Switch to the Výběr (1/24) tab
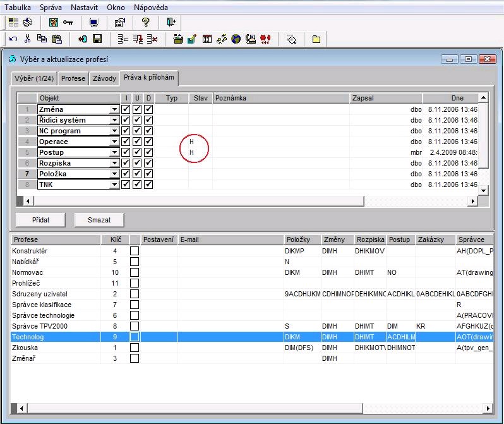 point(34,78)
